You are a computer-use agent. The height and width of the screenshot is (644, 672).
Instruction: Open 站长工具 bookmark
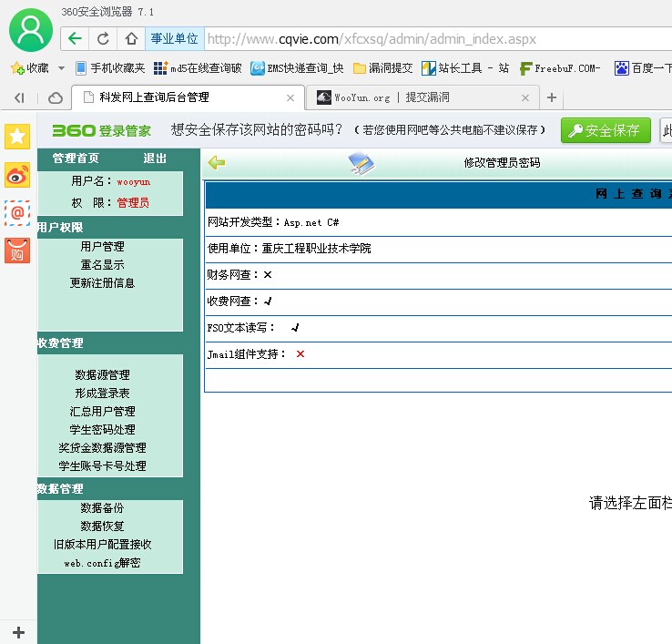[465, 68]
